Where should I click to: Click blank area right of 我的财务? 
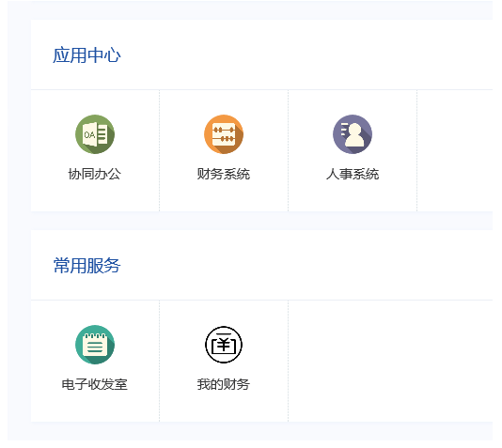390,361
